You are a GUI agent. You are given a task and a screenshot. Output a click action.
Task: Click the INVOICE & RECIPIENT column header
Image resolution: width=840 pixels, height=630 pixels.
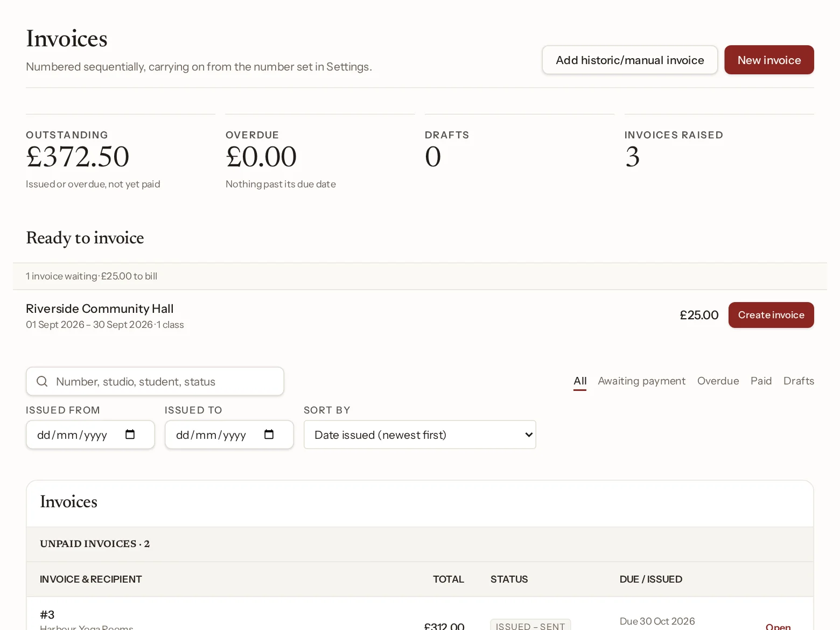point(90,579)
